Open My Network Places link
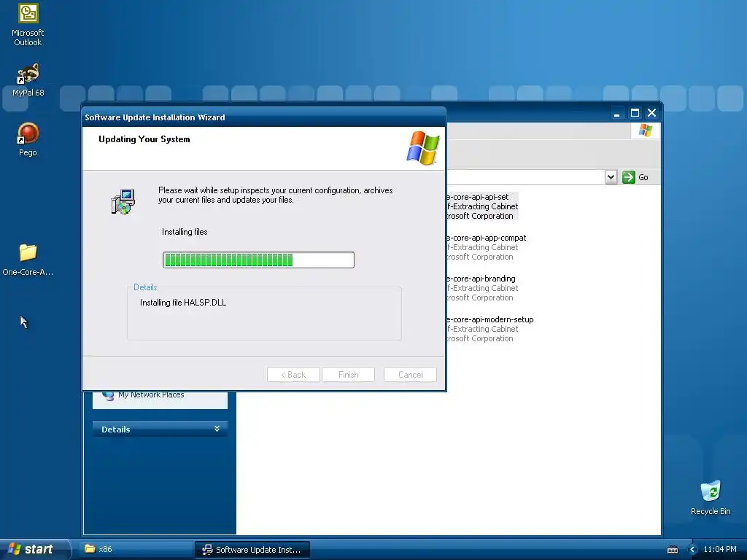 click(x=151, y=394)
